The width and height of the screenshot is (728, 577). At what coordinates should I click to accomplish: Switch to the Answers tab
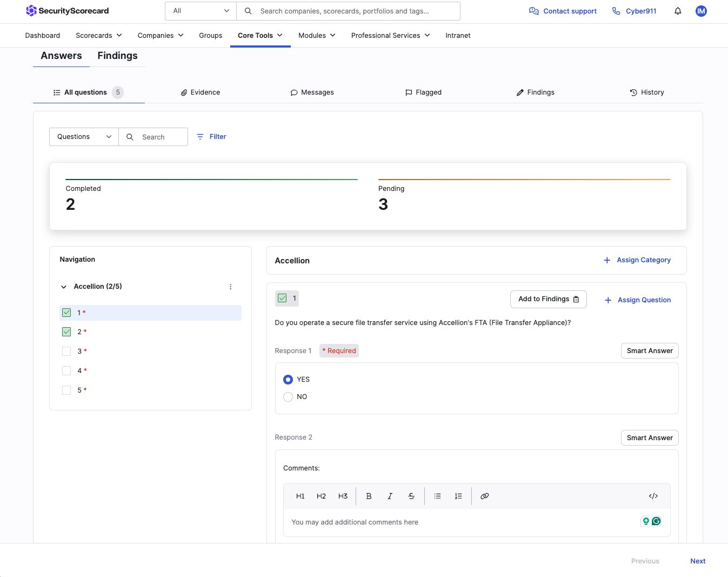click(x=61, y=56)
